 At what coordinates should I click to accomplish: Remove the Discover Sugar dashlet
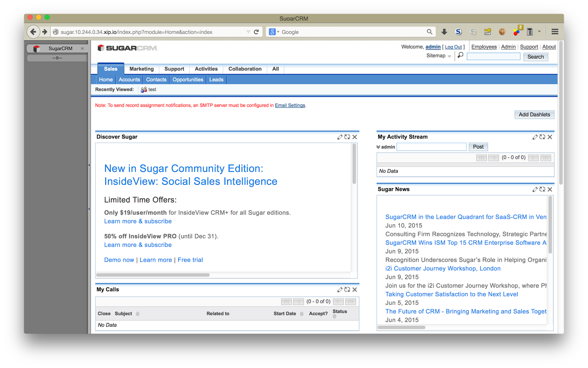[x=355, y=137]
